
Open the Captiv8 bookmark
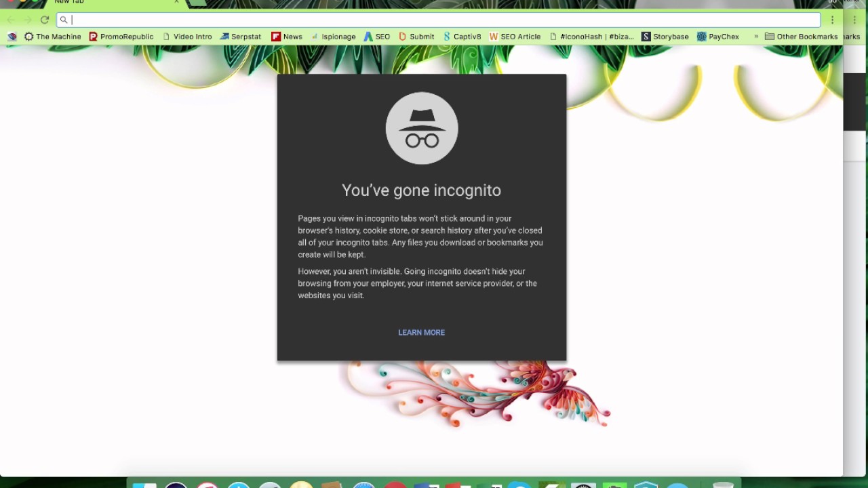pos(462,37)
